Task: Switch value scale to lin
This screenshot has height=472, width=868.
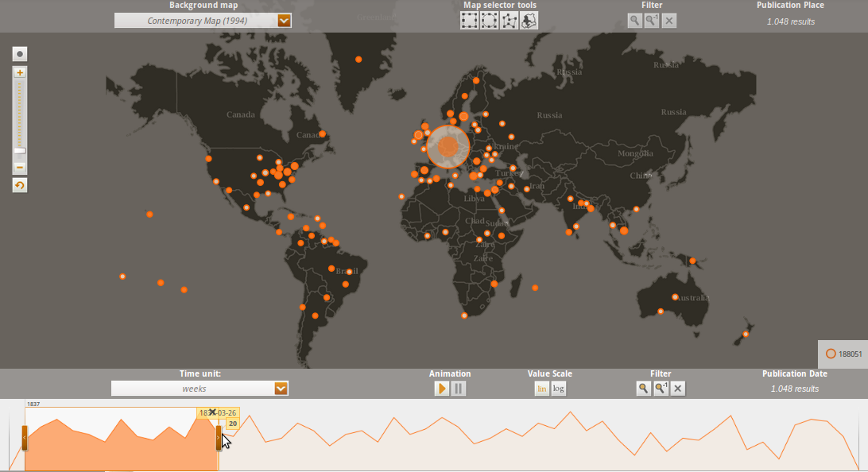Action: click(x=541, y=389)
